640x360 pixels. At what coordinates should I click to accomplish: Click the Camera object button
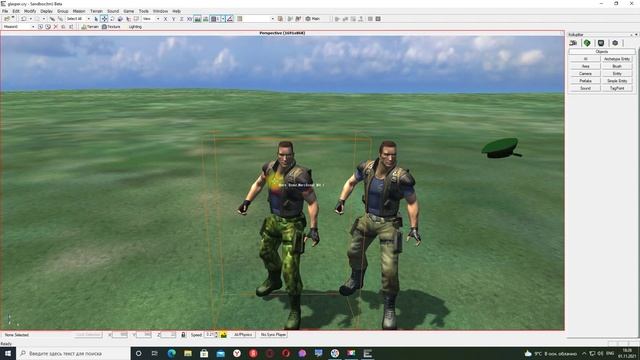[585, 73]
